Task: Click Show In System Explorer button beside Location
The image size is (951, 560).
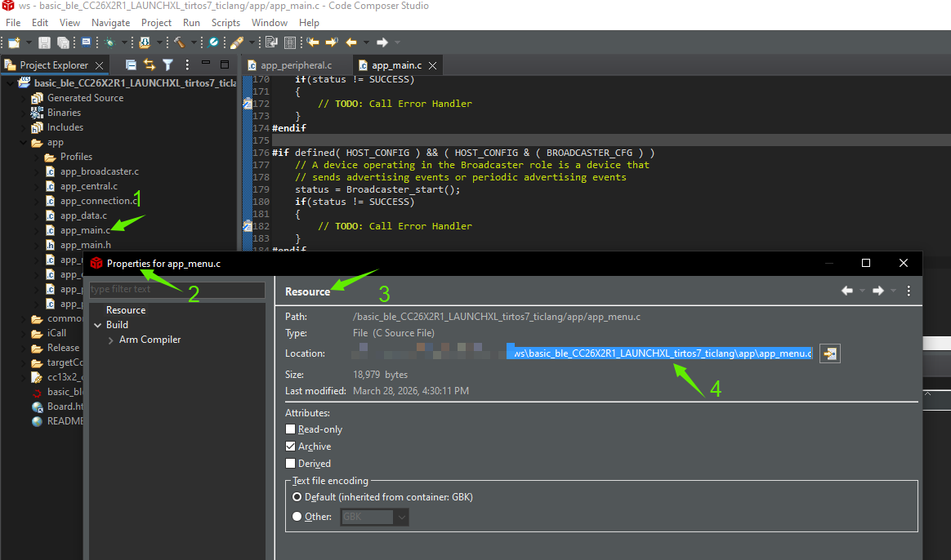Action: pyautogui.click(x=830, y=353)
